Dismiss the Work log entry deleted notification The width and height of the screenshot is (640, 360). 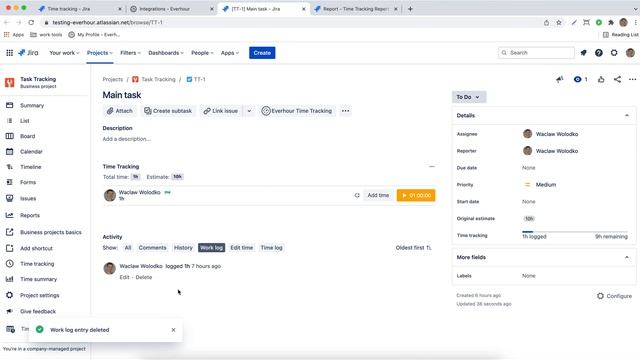coord(173,330)
